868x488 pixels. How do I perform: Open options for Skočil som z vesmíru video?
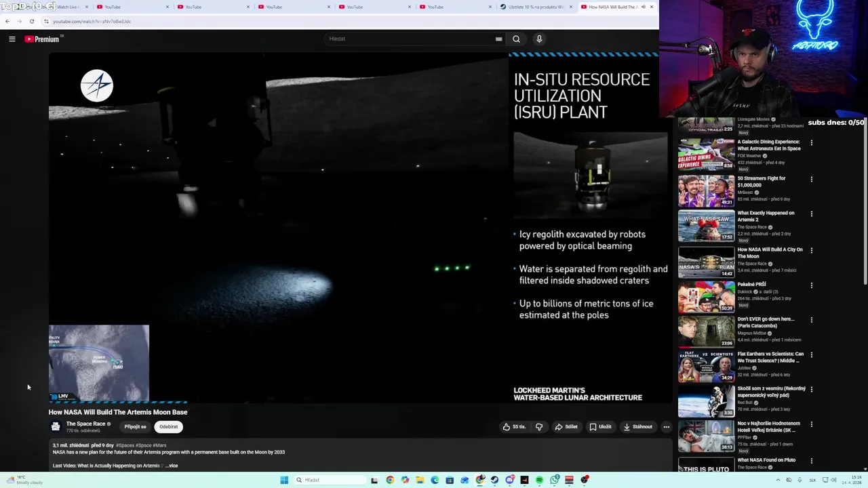click(811, 390)
